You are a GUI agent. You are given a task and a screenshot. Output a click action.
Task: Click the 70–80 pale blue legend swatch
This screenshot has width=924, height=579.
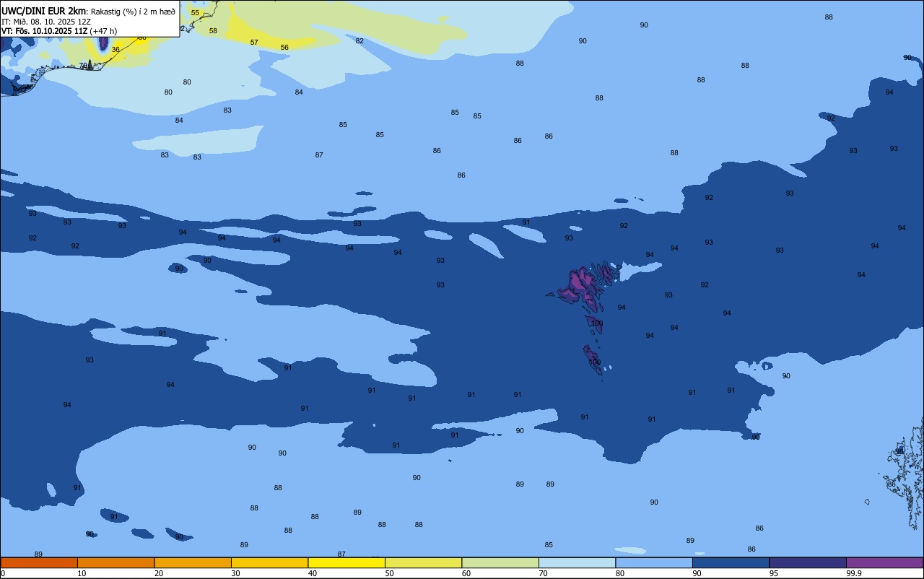pyautogui.click(x=577, y=562)
